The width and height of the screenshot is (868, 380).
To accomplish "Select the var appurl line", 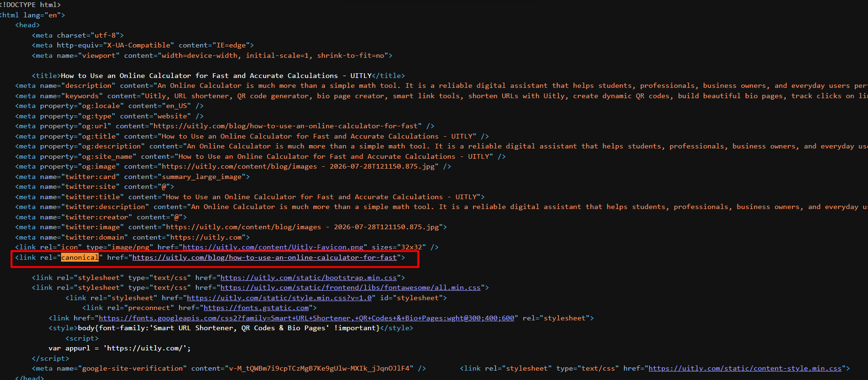I will pyautogui.click(x=120, y=348).
